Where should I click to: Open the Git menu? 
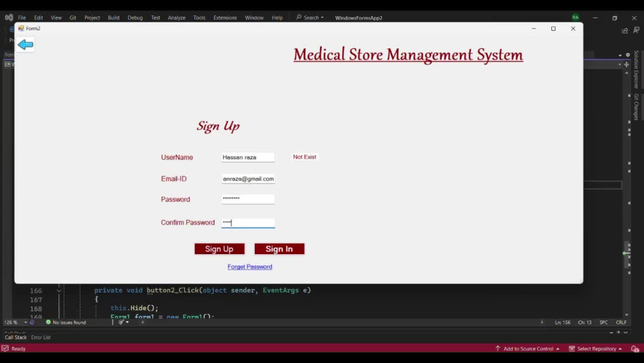coord(73,17)
